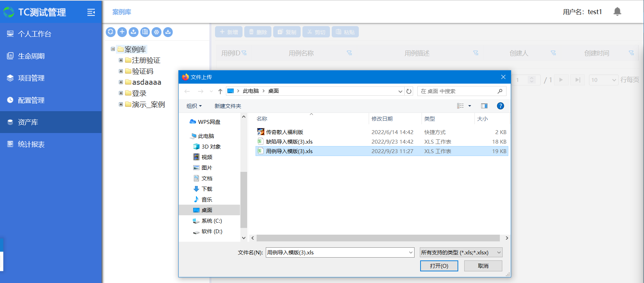This screenshot has width=644, height=283.
Task: Click the filter icon in 用例描述 column
Action: tap(476, 53)
